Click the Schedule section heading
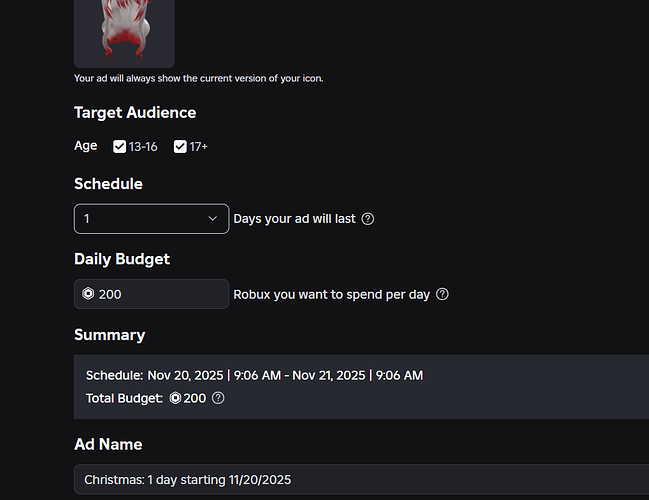Viewport: 649px width, 500px height. click(108, 184)
